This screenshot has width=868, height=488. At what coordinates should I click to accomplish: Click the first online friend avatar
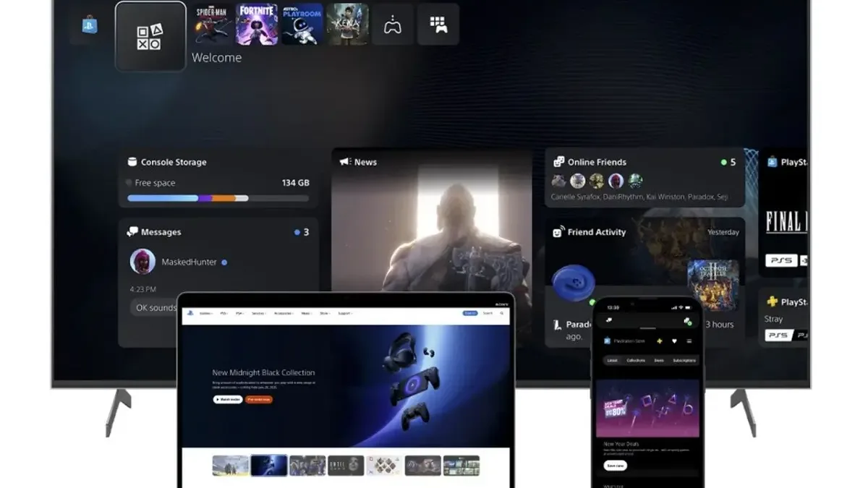[x=559, y=181]
